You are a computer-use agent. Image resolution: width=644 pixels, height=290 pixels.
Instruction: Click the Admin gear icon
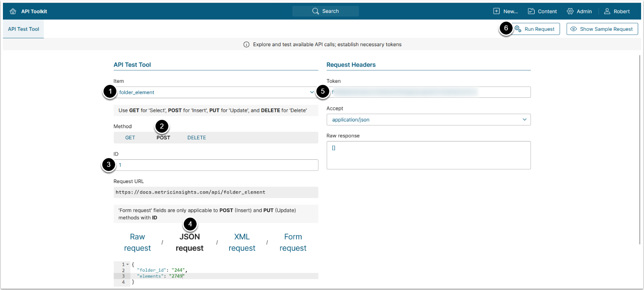[x=570, y=11]
